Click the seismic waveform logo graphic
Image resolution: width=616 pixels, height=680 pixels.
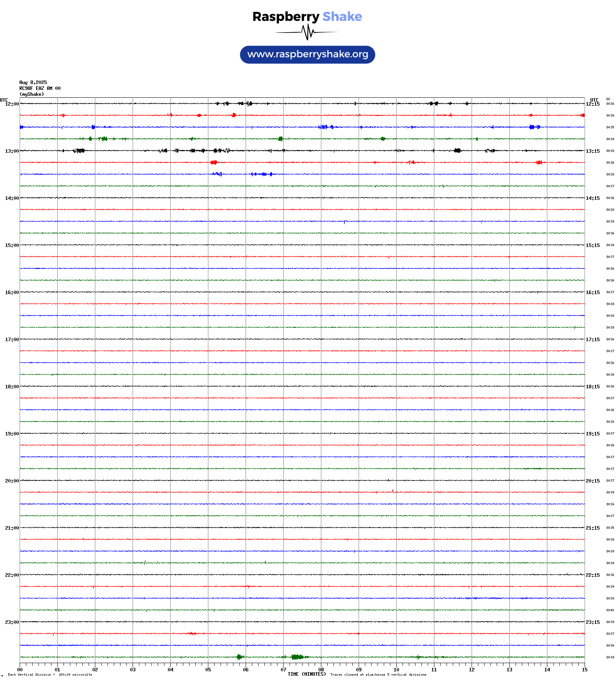click(x=307, y=32)
